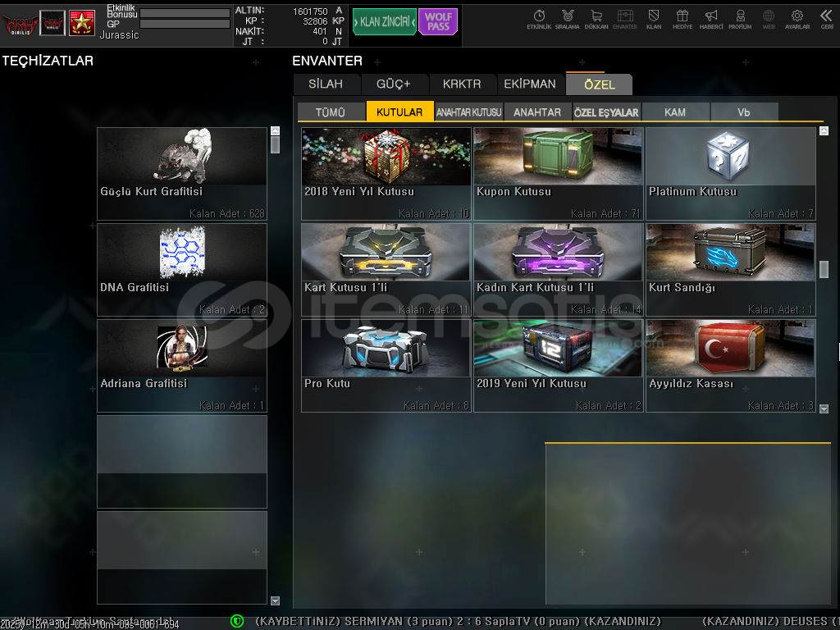The width and height of the screenshot is (840, 630).
Task: Open the Dükkan shop cart icon
Action: point(596,20)
